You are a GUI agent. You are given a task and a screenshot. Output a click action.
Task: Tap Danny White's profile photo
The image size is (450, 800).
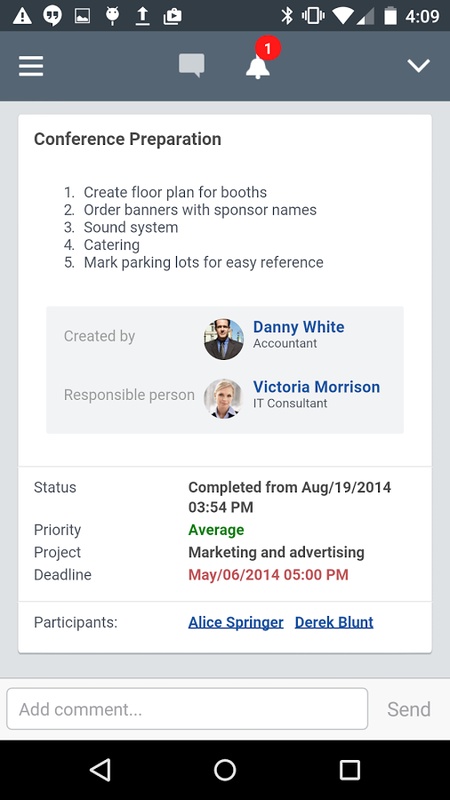click(x=223, y=339)
